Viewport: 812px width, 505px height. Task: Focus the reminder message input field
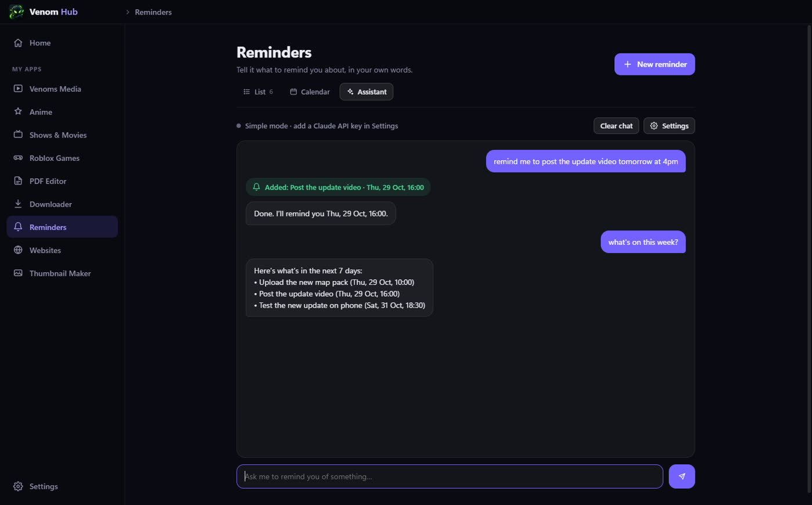pyautogui.click(x=449, y=477)
